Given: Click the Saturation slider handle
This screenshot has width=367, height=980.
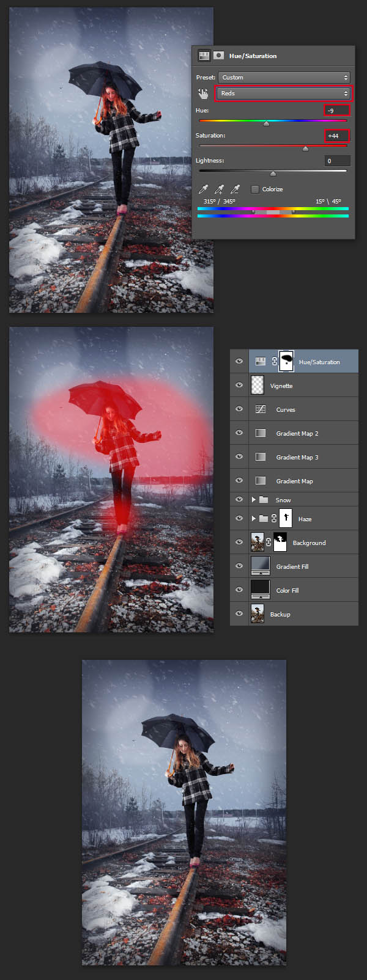Looking at the screenshot, I should click(x=305, y=148).
